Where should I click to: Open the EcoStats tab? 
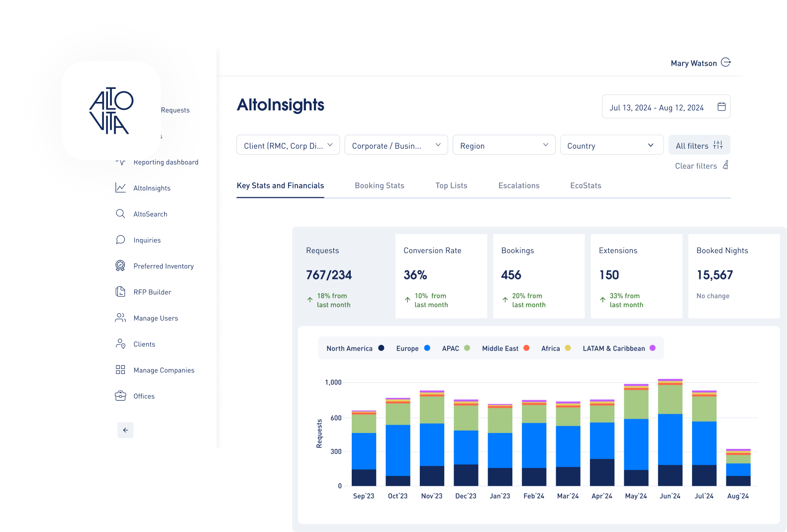click(586, 185)
